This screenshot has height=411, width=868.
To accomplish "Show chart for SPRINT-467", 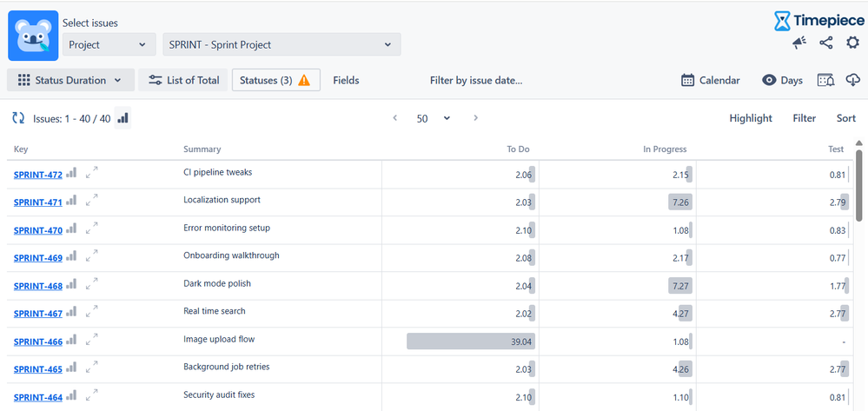I will [x=71, y=312].
